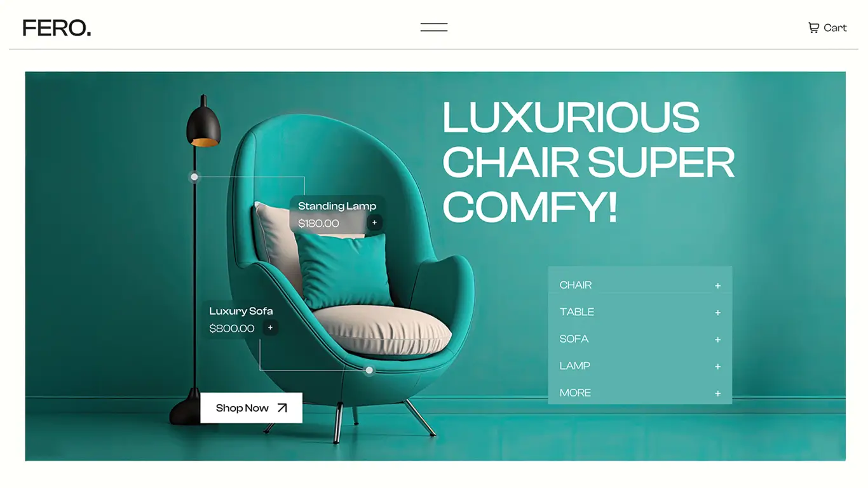Expand the TABLE category plus
The height and width of the screenshot is (488, 868).
click(x=717, y=313)
